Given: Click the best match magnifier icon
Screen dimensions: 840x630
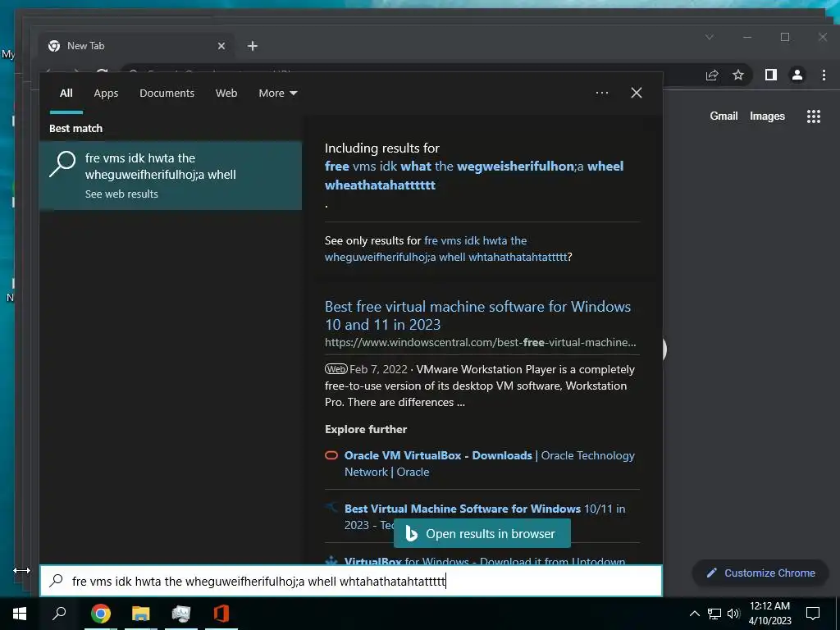Looking at the screenshot, I should coord(62,164).
